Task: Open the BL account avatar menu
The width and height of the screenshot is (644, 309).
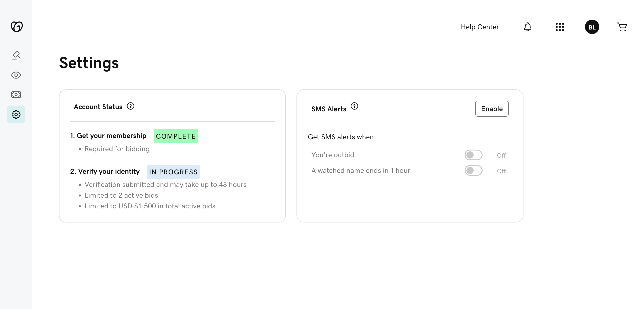Action: (592, 27)
